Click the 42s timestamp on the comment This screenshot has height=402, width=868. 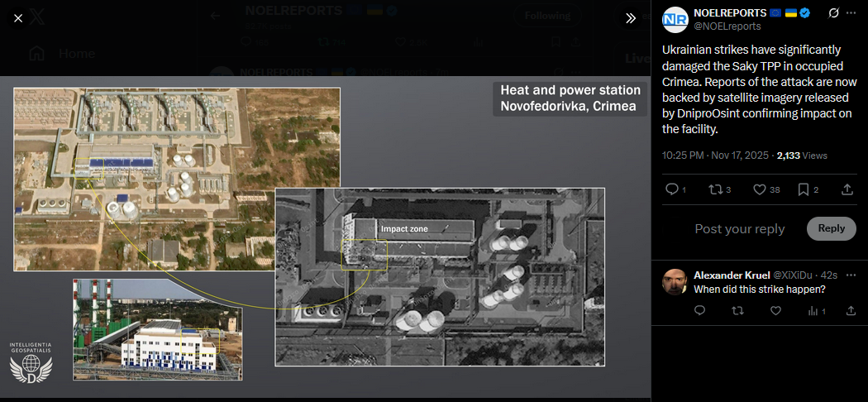(830, 275)
